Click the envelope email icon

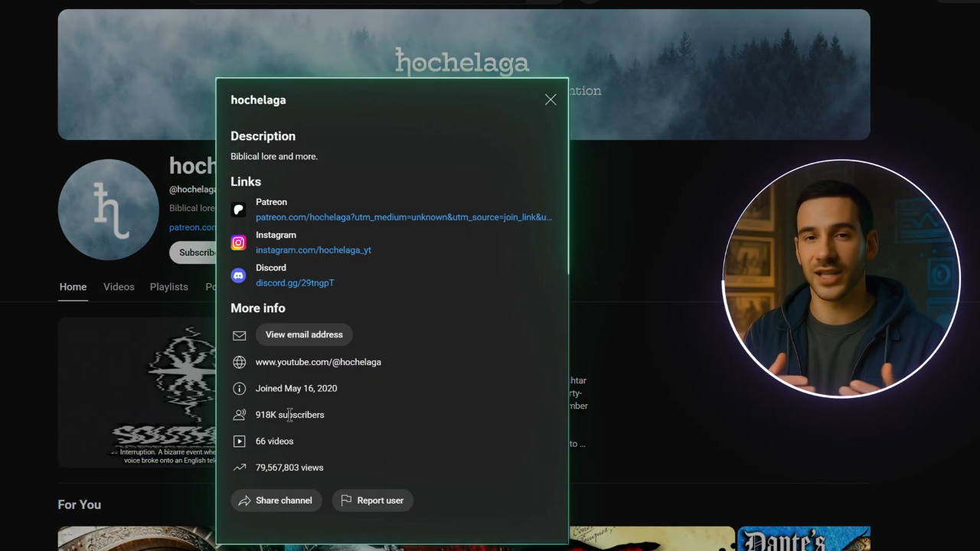(x=240, y=335)
